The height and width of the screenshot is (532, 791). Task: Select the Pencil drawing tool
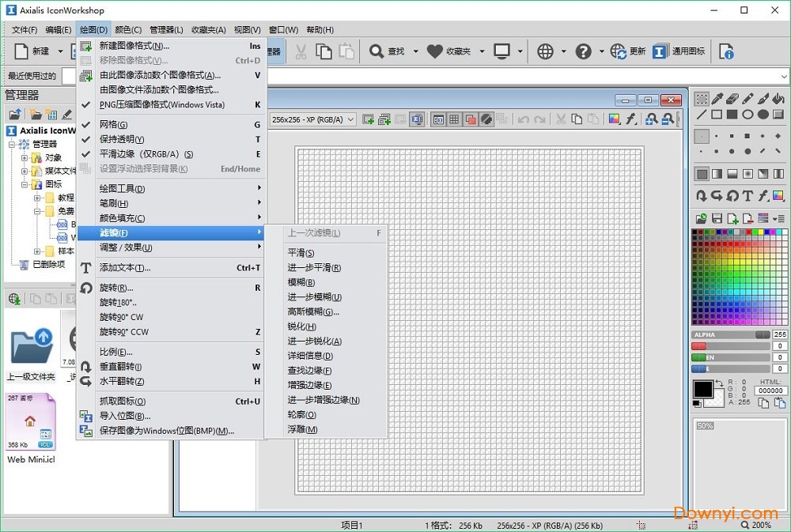(748, 99)
